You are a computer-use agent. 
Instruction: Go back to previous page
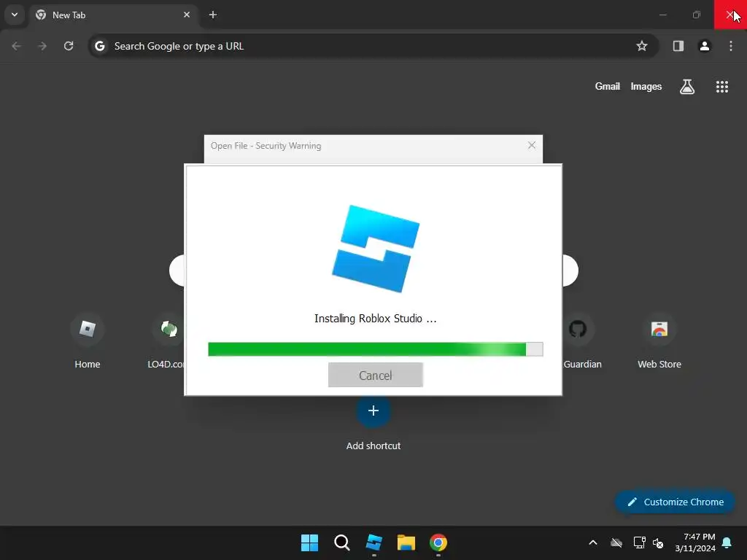(16, 46)
